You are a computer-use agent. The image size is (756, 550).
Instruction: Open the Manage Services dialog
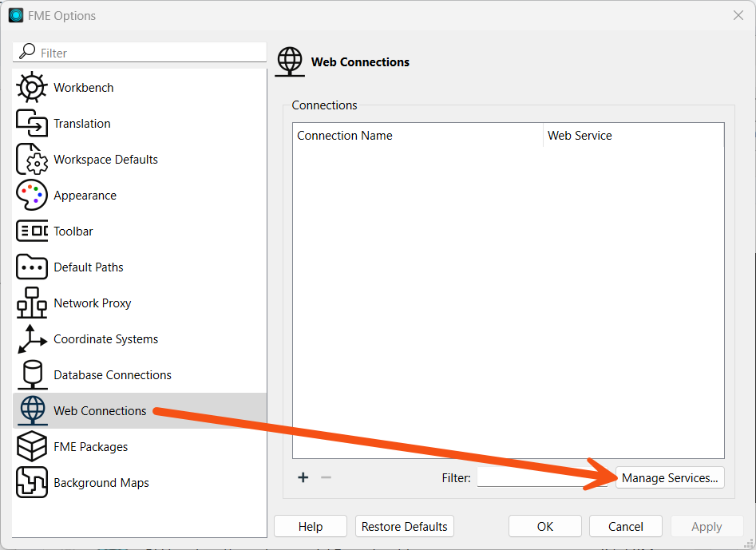[671, 477]
